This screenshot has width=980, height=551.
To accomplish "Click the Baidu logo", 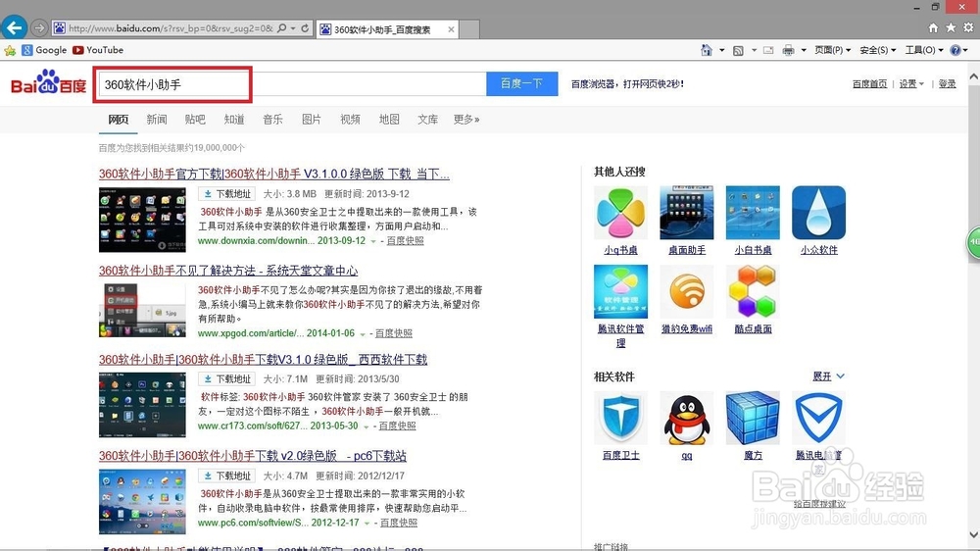I will [x=48, y=82].
